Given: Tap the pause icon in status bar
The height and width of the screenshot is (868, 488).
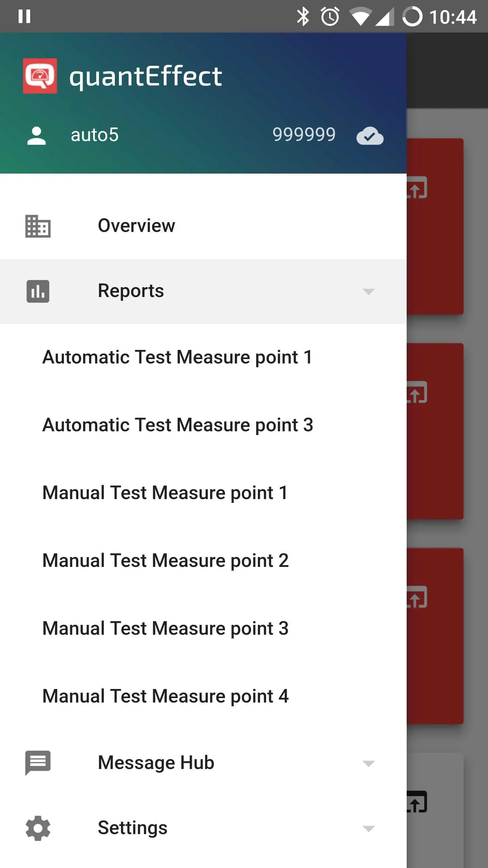Looking at the screenshot, I should pyautogui.click(x=24, y=16).
